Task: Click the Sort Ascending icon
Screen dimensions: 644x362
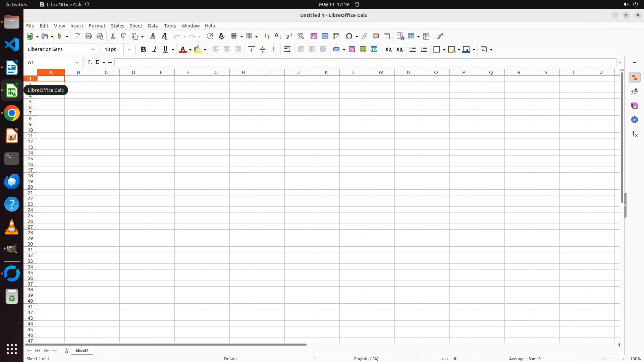Action: [x=278, y=36]
